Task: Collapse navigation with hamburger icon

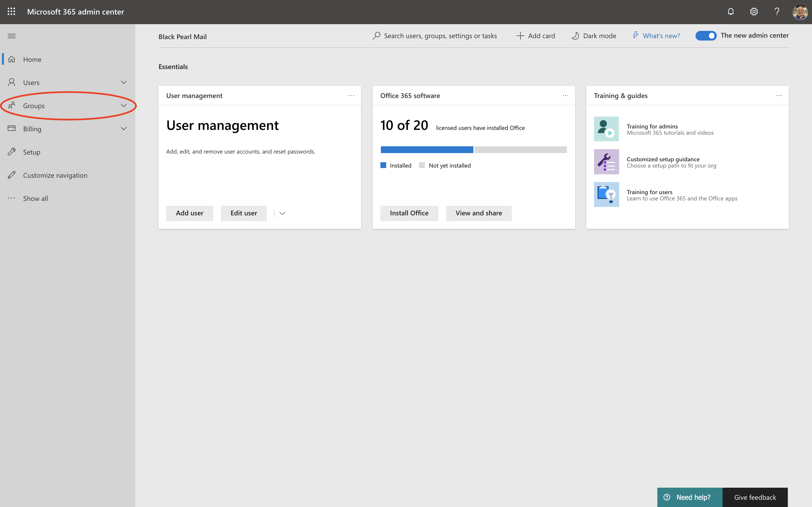Action: pos(12,36)
